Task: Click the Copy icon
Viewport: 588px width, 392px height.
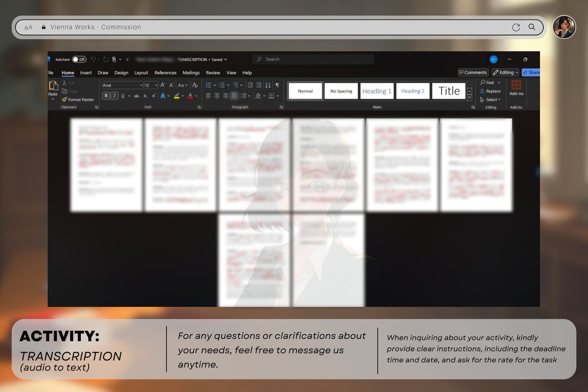Action: [x=65, y=91]
